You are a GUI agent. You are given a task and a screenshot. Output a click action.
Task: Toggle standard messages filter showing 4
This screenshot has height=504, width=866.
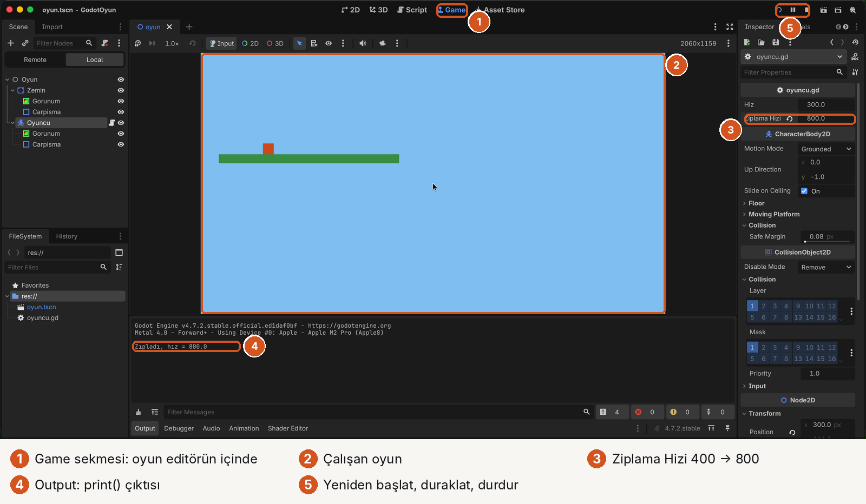[612, 412]
